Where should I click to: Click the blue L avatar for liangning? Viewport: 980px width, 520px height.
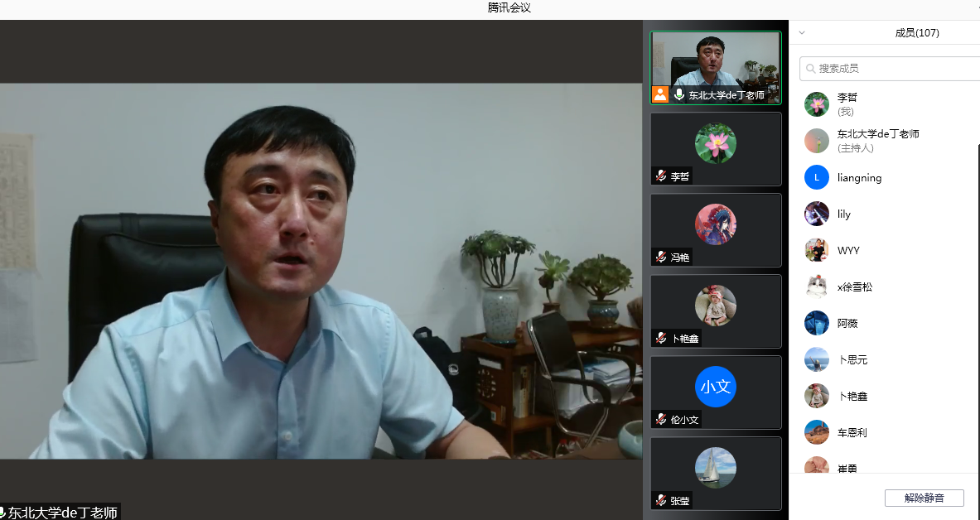click(x=817, y=177)
